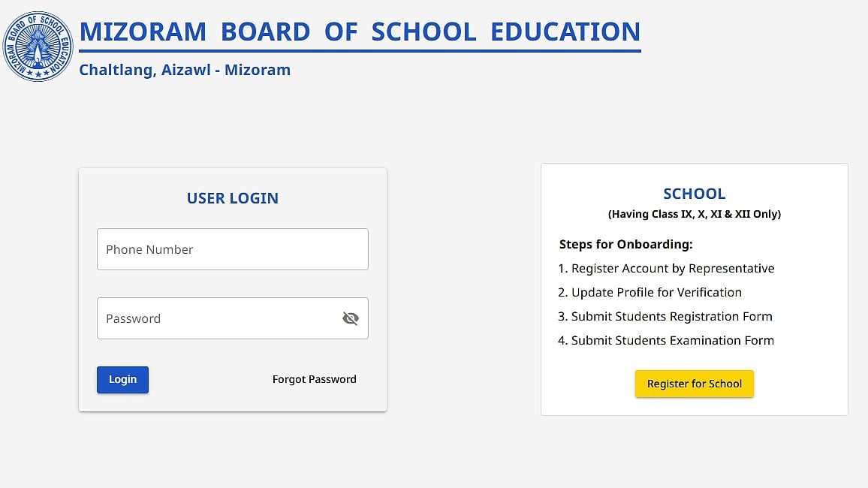Click the Steps for Onboarding label
868x488 pixels.
(625, 244)
